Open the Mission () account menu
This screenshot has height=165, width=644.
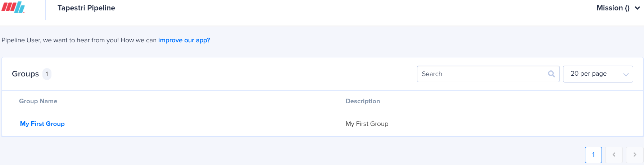click(618, 8)
